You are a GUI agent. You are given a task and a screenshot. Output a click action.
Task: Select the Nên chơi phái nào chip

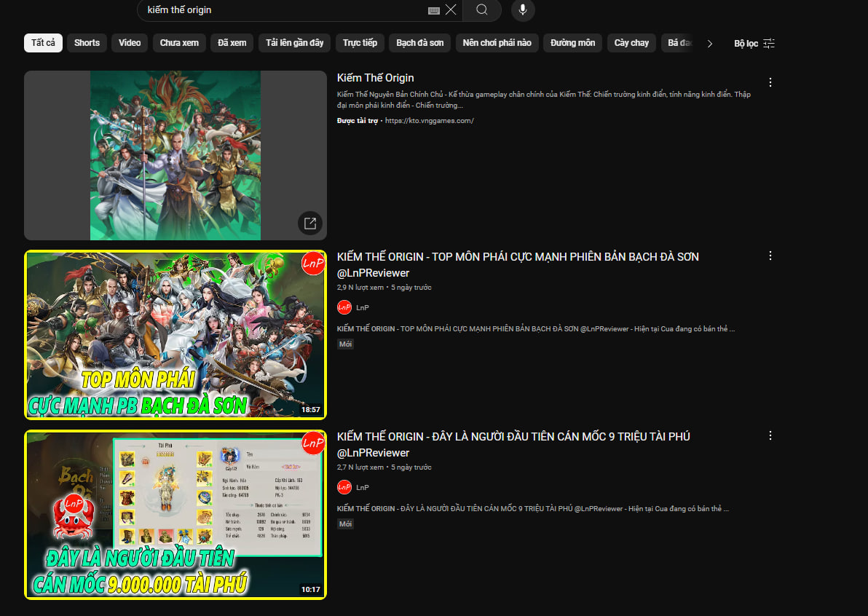(x=497, y=43)
